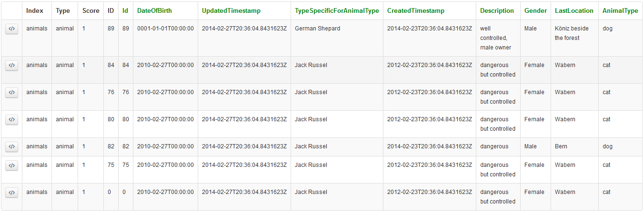Image resolution: width=644 pixels, height=213 pixels.
Task: Sort by the LastLocation column header
Action: [574, 10]
